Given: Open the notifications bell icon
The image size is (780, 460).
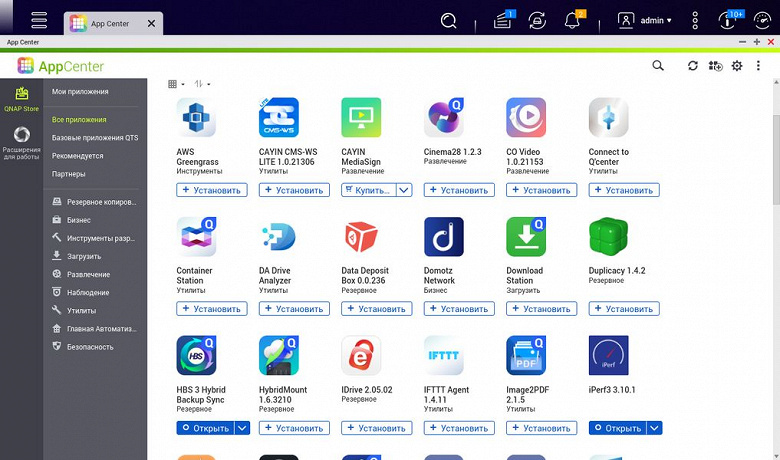Looking at the screenshot, I should pos(572,21).
